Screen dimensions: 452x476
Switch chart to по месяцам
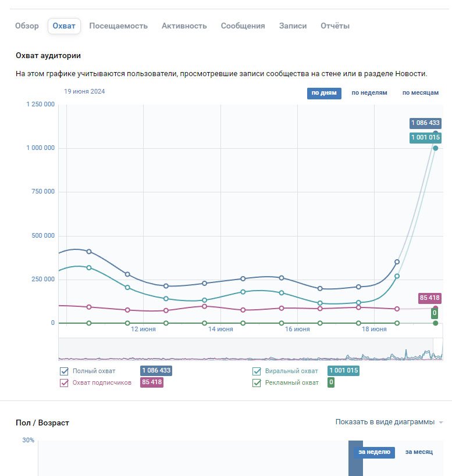coord(420,93)
